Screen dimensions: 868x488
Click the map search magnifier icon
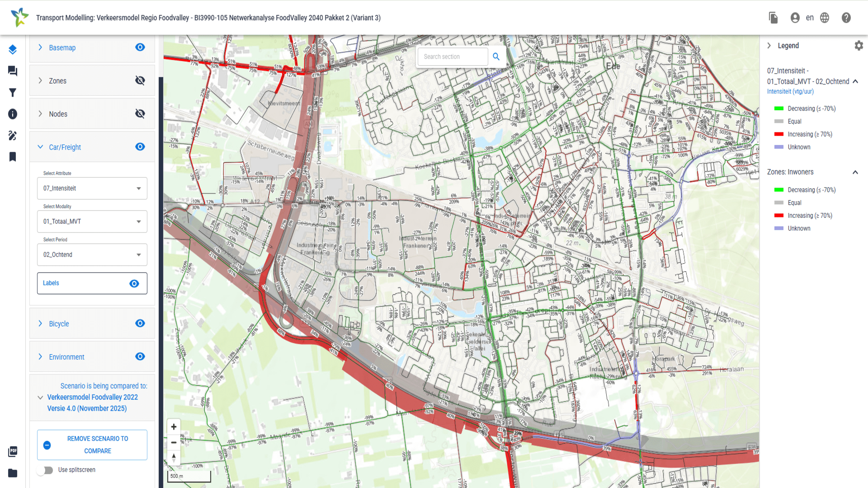[496, 56]
